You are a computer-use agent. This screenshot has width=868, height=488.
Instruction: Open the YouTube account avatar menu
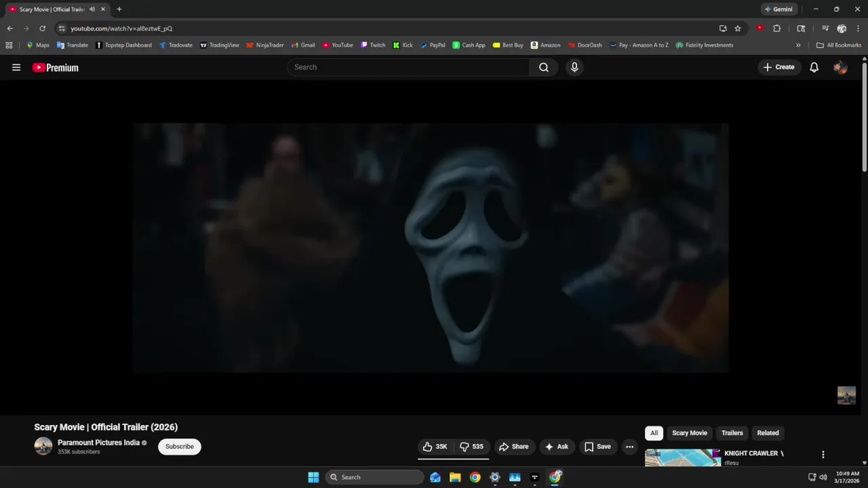(x=840, y=67)
